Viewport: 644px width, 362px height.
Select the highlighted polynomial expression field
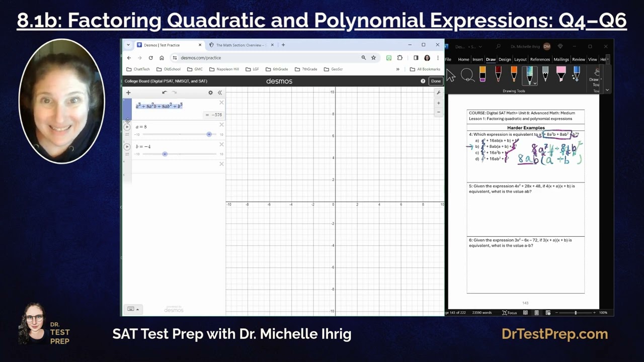(159, 106)
